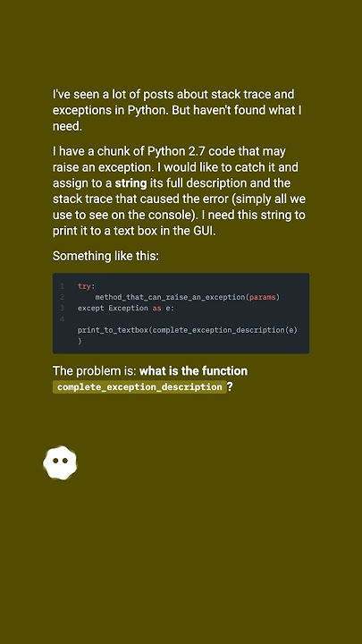Click line number 2 in the code gutter
The height and width of the screenshot is (644, 362).
coord(62,297)
